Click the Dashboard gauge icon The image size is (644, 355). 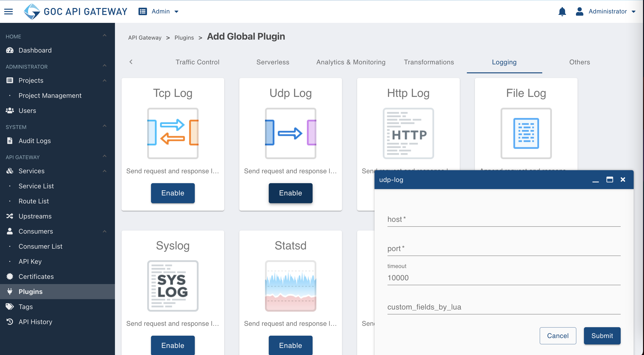(10, 50)
